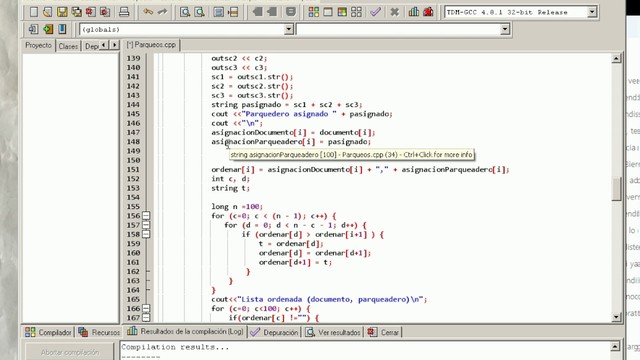
Task: Rebuild all with the gray grid icon
Action: tap(356, 12)
